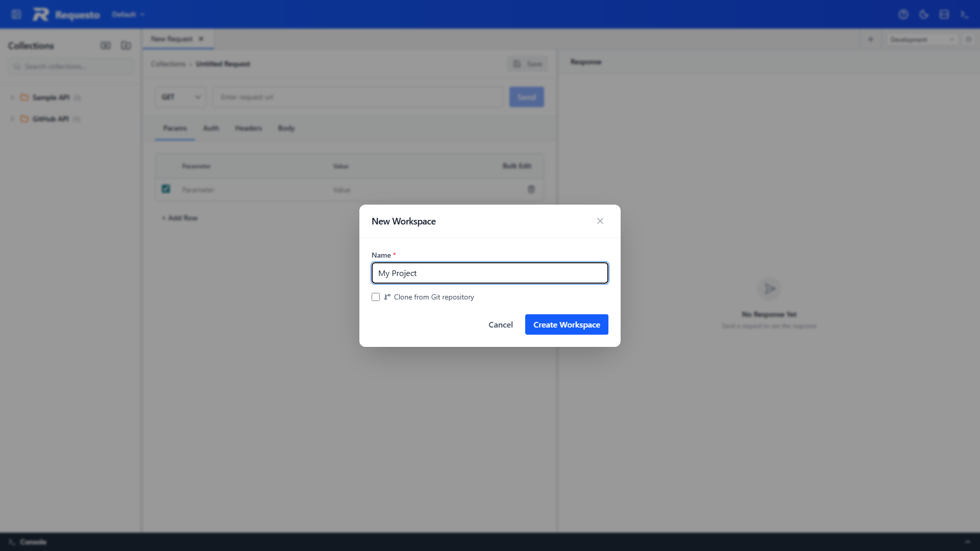Toggle dark mode with the moon icon
This screenshot has width=980, height=551.
pos(924,14)
